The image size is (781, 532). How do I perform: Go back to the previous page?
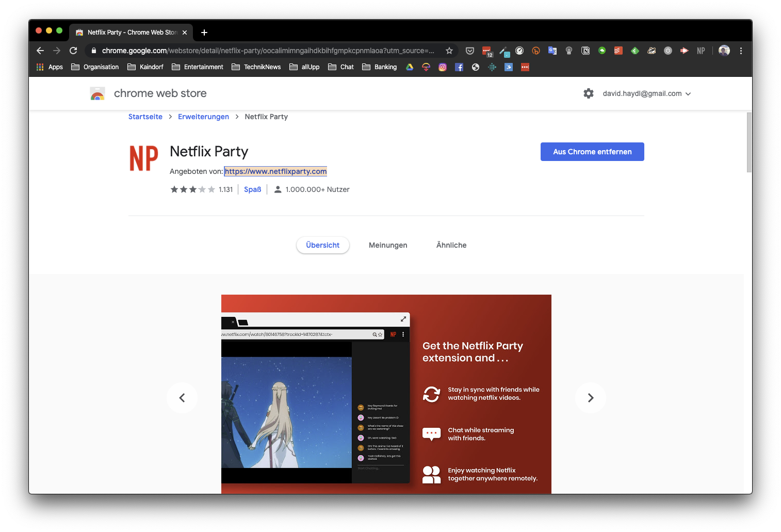(40, 51)
